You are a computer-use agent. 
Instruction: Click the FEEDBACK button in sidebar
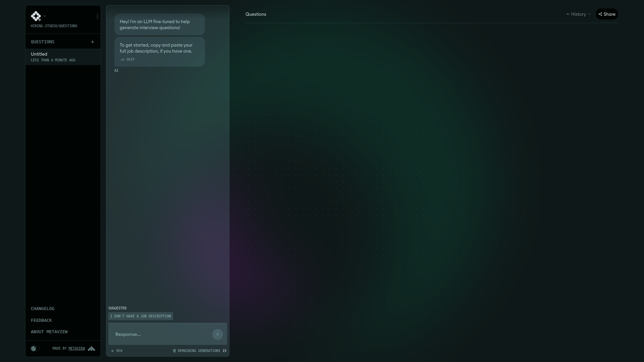(41, 320)
